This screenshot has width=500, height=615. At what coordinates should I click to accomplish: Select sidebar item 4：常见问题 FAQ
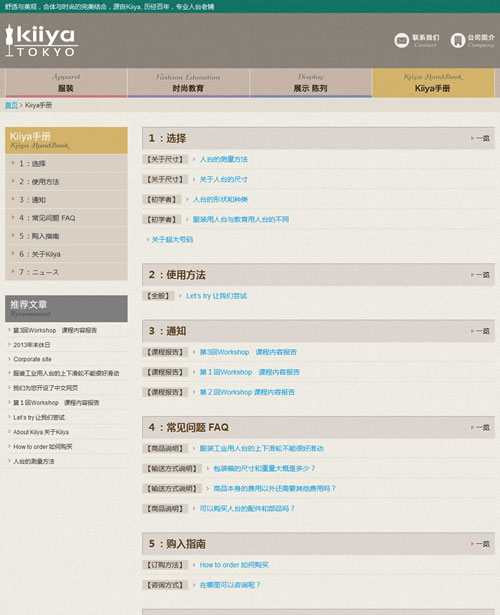click(x=66, y=218)
